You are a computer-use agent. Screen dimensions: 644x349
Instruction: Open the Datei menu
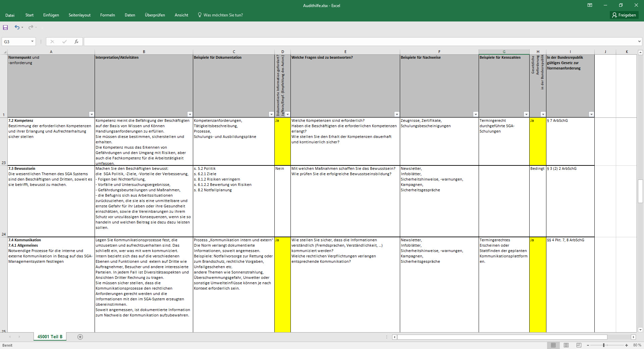click(10, 15)
